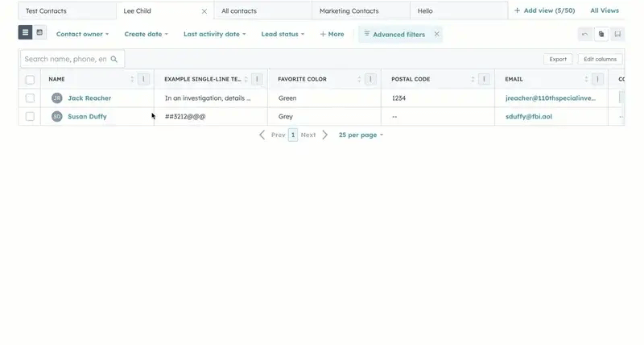Click the '##3212@@@' cell
Viewport: 644px width, 345px height.
pyautogui.click(x=211, y=116)
